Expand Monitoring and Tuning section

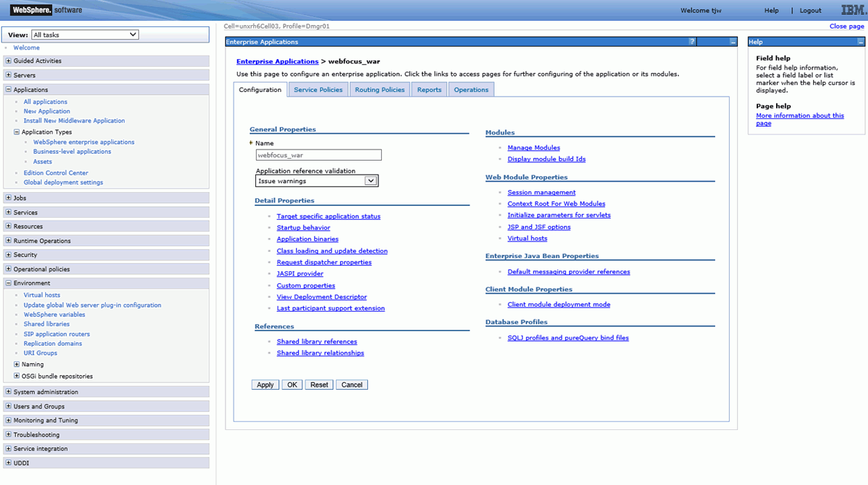pyautogui.click(x=8, y=420)
